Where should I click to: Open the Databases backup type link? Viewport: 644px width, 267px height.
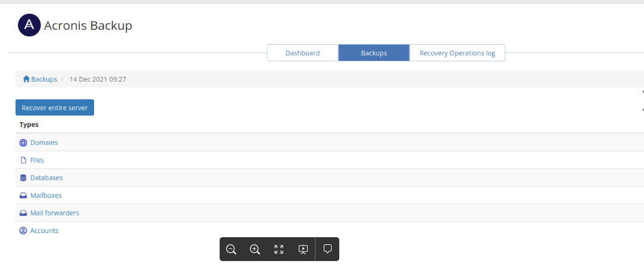pyautogui.click(x=46, y=178)
